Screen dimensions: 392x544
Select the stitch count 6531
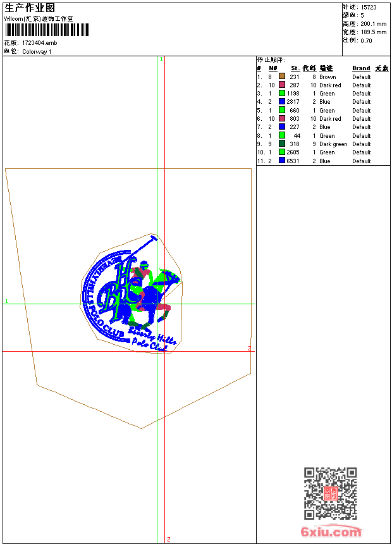293,161
